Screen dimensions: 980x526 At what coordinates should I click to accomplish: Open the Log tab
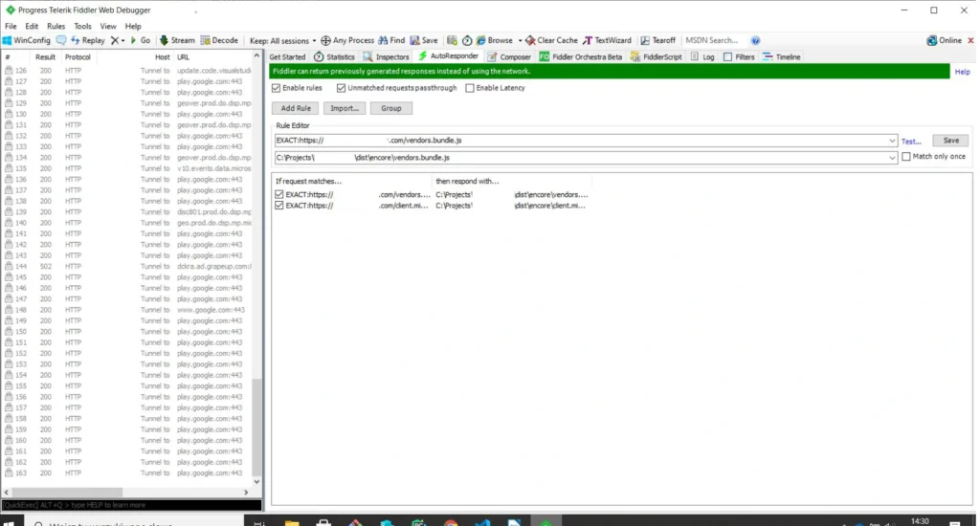tap(702, 56)
